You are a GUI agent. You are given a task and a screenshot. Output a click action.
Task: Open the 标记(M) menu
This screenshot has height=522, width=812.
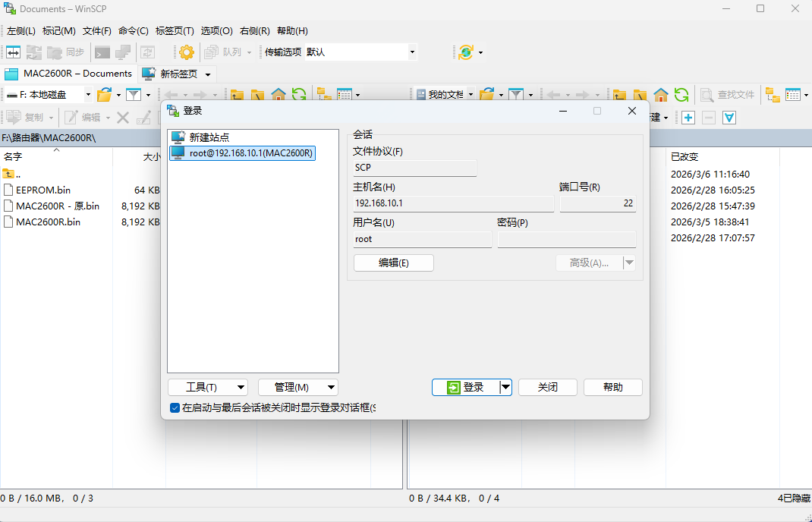pyautogui.click(x=59, y=30)
